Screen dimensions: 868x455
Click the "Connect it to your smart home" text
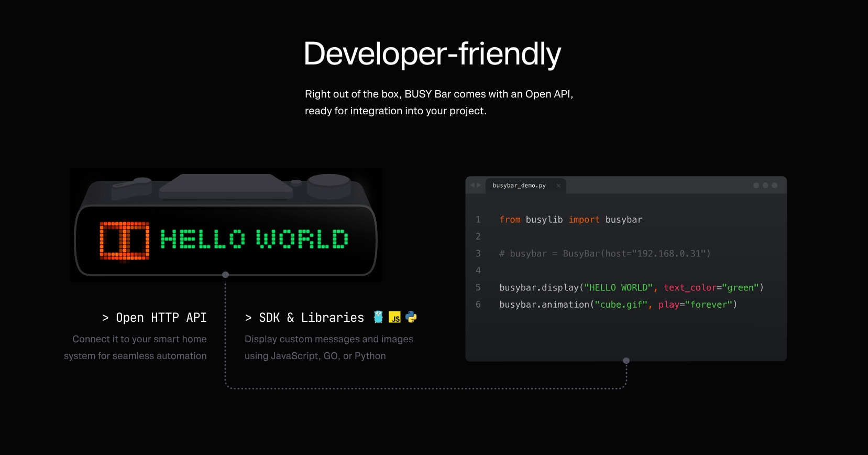139,339
